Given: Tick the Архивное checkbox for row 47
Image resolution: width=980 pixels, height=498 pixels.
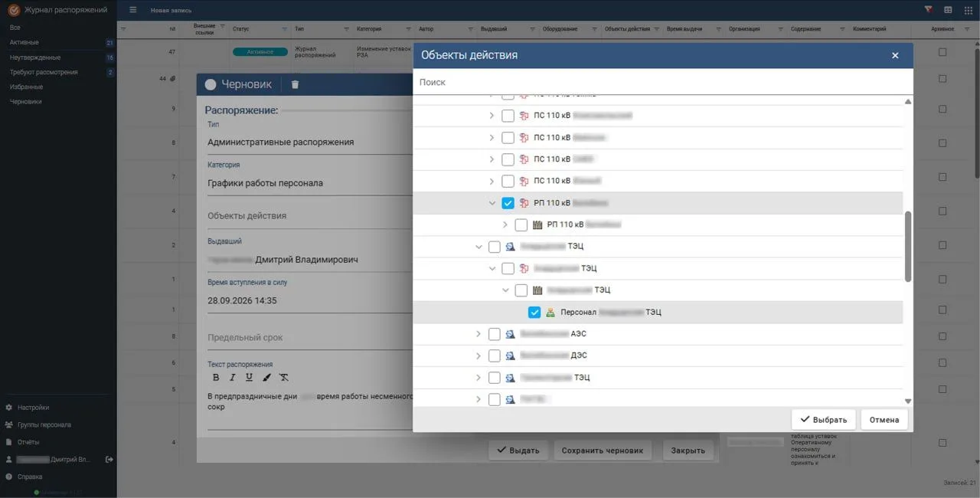Looking at the screenshot, I should 942,52.
